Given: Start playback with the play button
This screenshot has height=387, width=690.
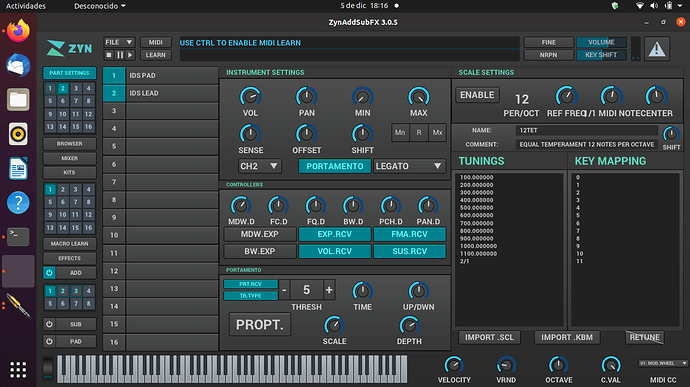Looking at the screenshot, I should click(x=130, y=55).
